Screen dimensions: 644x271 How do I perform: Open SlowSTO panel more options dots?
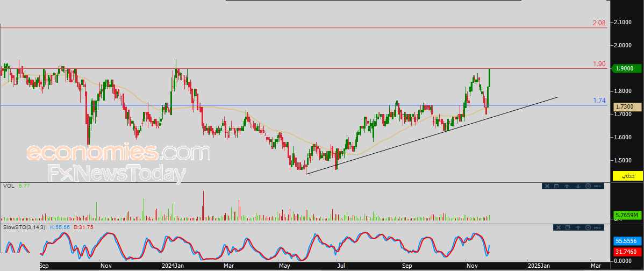tap(598, 227)
